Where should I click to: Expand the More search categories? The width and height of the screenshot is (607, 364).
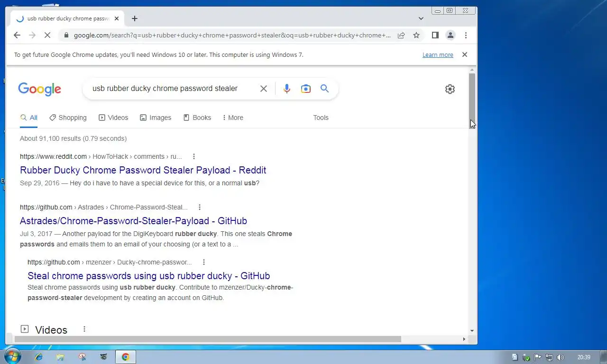pyautogui.click(x=233, y=118)
